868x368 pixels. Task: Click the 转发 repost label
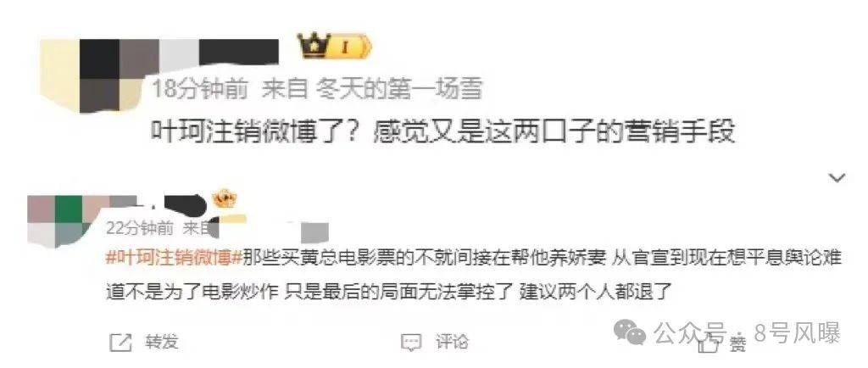(x=162, y=342)
